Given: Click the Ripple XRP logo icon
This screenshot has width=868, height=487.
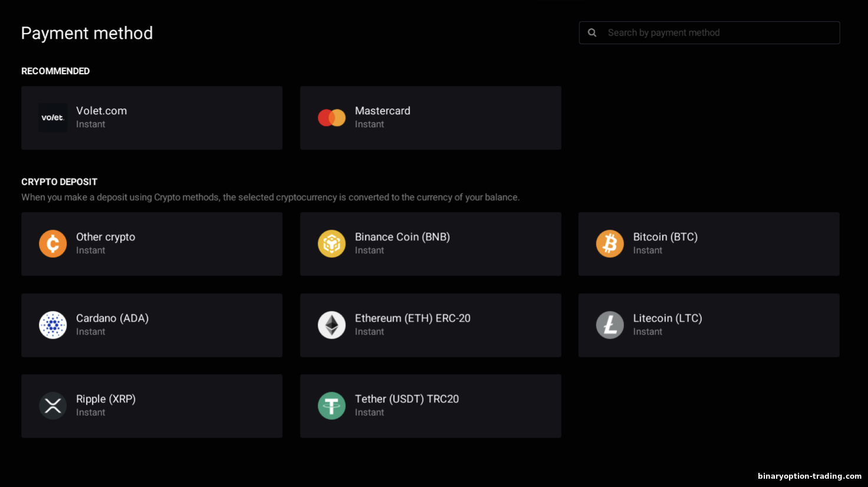Looking at the screenshot, I should pyautogui.click(x=53, y=406).
